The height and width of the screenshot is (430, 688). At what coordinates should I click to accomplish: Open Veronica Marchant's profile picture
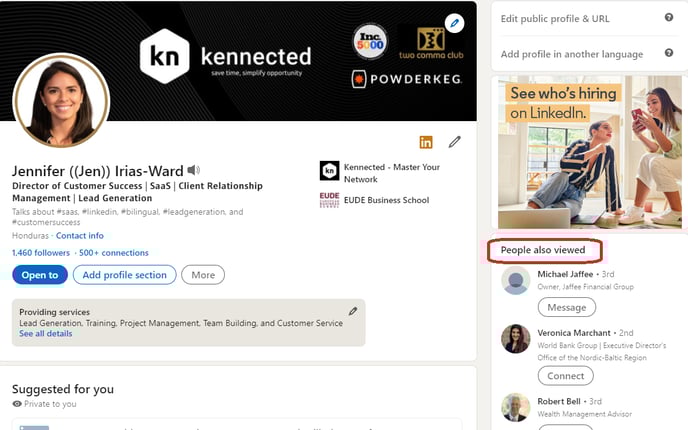click(x=516, y=339)
